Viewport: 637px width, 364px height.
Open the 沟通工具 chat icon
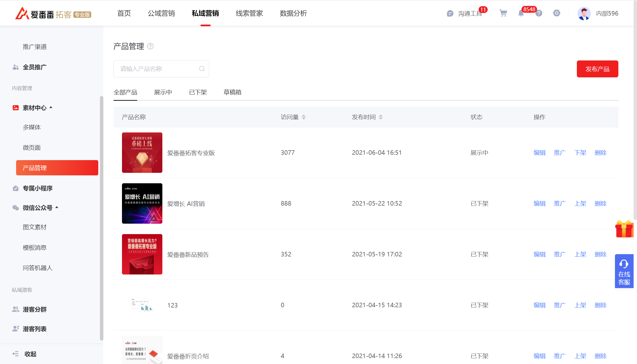point(450,13)
